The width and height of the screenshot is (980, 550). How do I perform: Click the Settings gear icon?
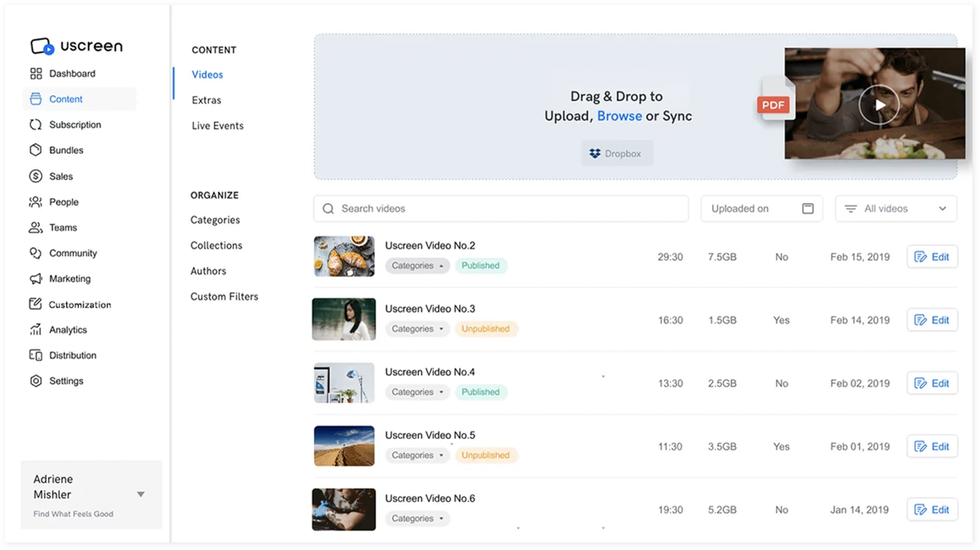pos(36,381)
